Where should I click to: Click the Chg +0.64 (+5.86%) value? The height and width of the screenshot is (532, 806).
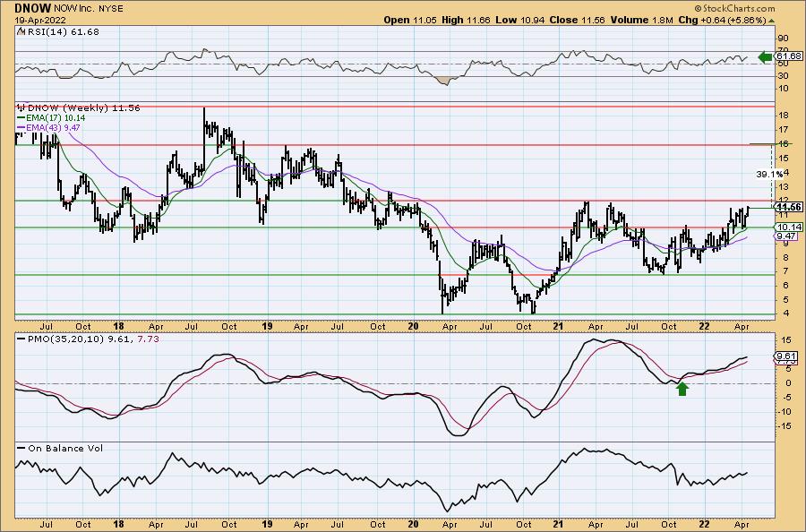coord(722,20)
